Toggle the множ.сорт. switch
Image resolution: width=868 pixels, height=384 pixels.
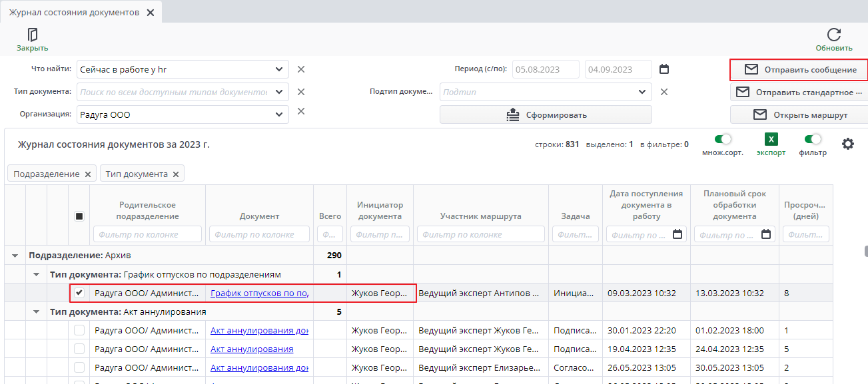pyautogui.click(x=722, y=140)
